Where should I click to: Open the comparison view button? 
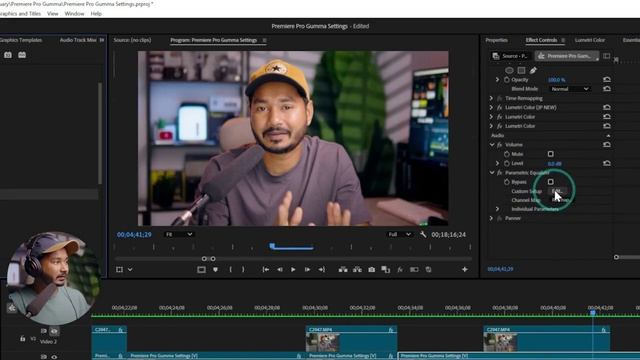click(x=385, y=269)
